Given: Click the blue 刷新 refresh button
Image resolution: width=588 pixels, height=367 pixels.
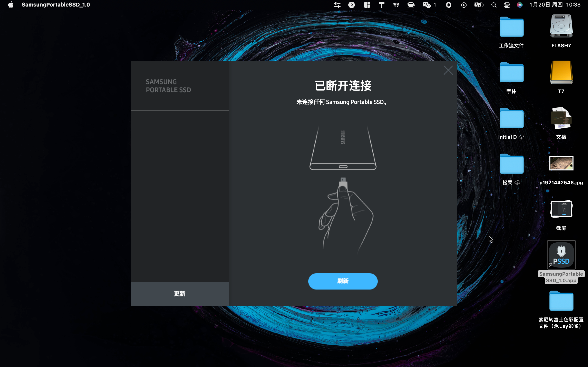Looking at the screenshot, I should click(x=343, y=281).
